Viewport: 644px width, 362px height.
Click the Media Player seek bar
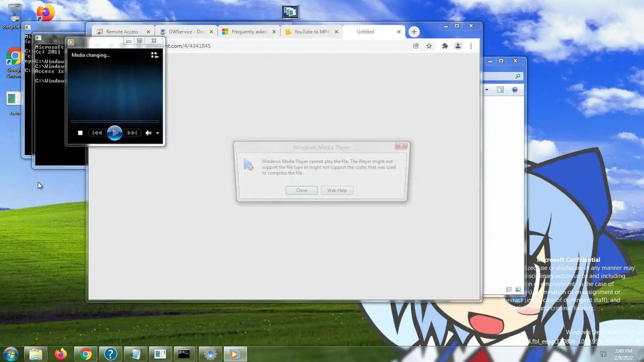click(115, 121)
